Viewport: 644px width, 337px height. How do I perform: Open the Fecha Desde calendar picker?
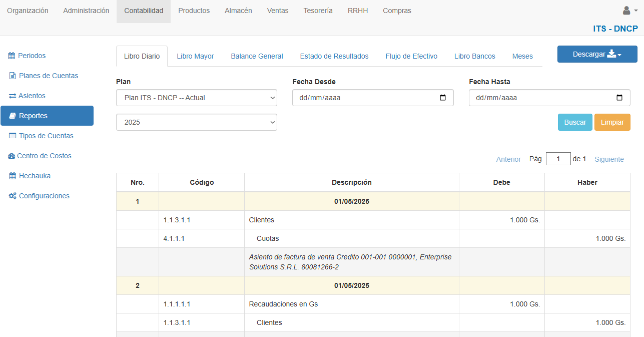click(x=442, y=98)
